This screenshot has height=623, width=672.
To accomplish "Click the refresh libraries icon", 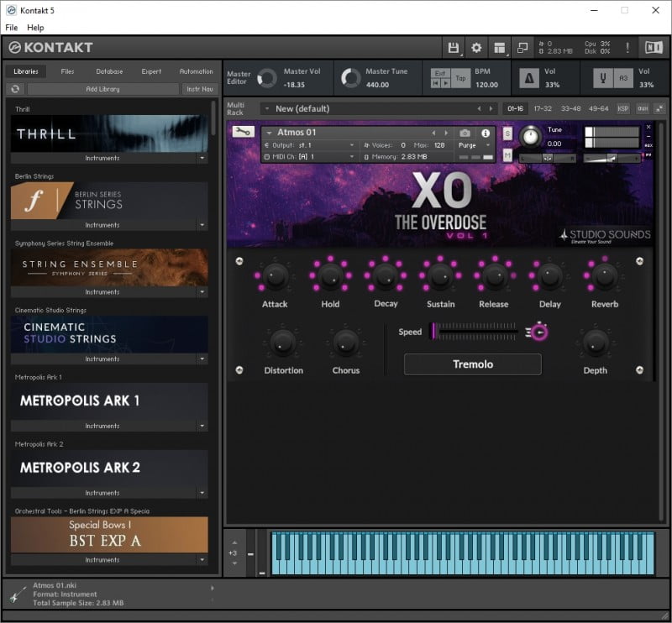I will tap(15, 89).
